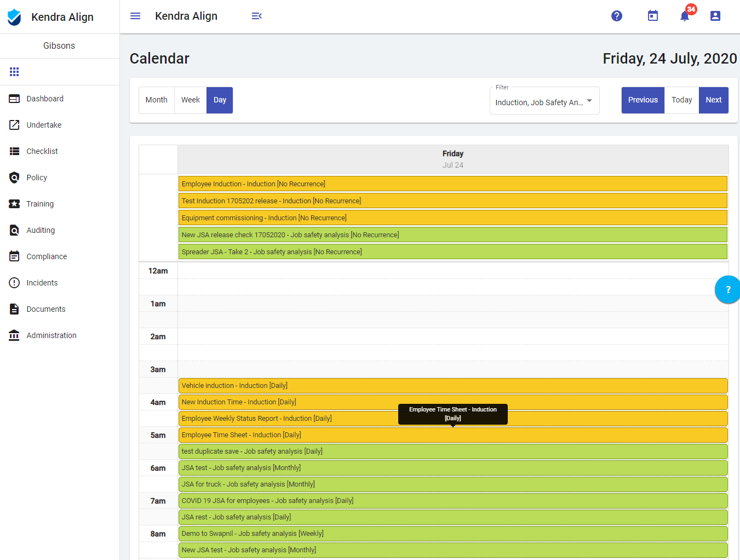The image size is (740, 560).
Task: Open test duplicate save JSA event
Action: [453, 452]
